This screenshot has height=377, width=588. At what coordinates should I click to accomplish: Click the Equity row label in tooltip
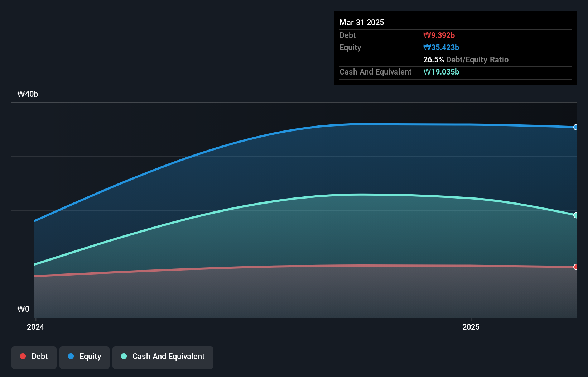point(350,47)
